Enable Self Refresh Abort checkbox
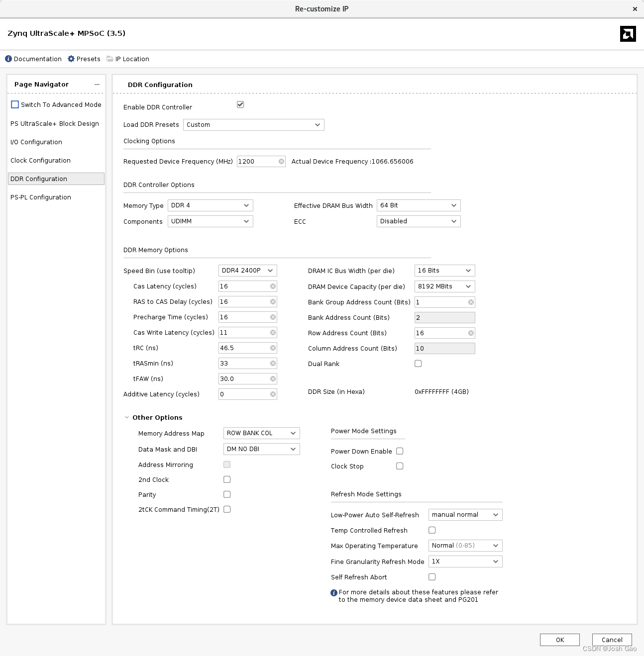644x656 pixels. coord(432,577)
